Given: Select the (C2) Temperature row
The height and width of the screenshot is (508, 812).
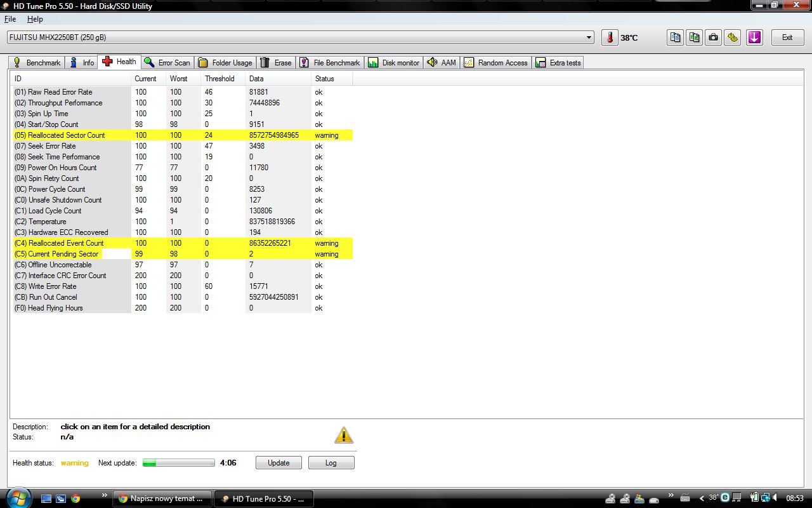Looking at the screenshot, I should [x=182, y=222].
